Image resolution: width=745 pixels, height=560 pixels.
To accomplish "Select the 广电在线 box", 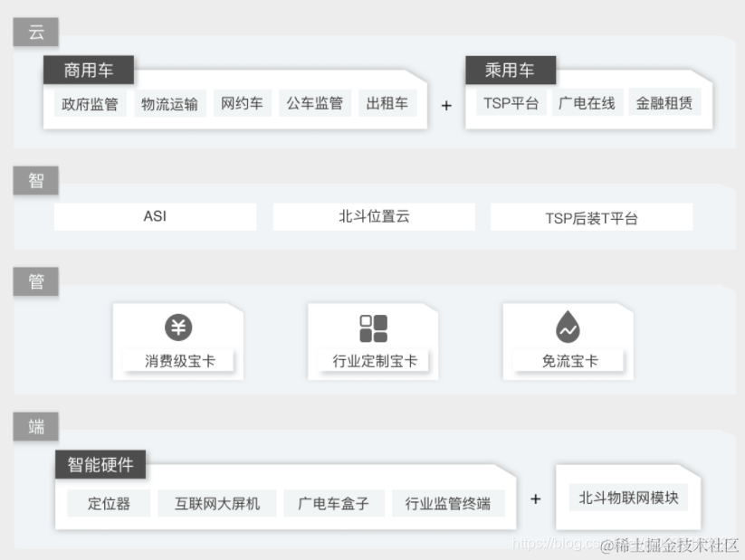I will (x=587, y=102).
